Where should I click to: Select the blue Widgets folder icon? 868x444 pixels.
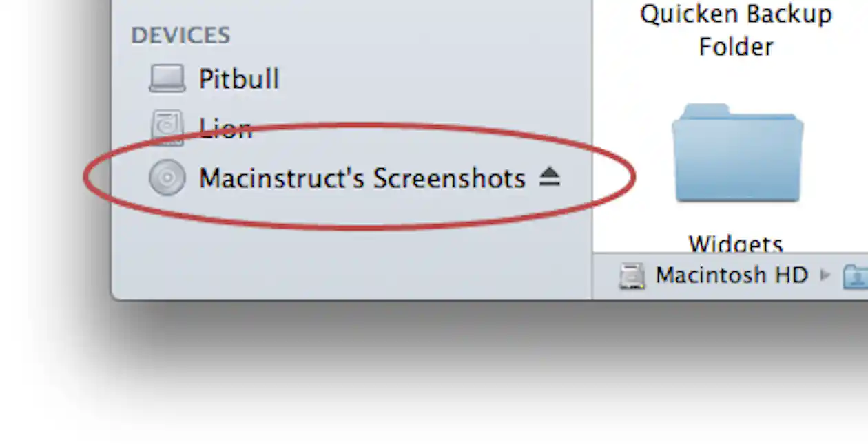(x=737, y=153)
